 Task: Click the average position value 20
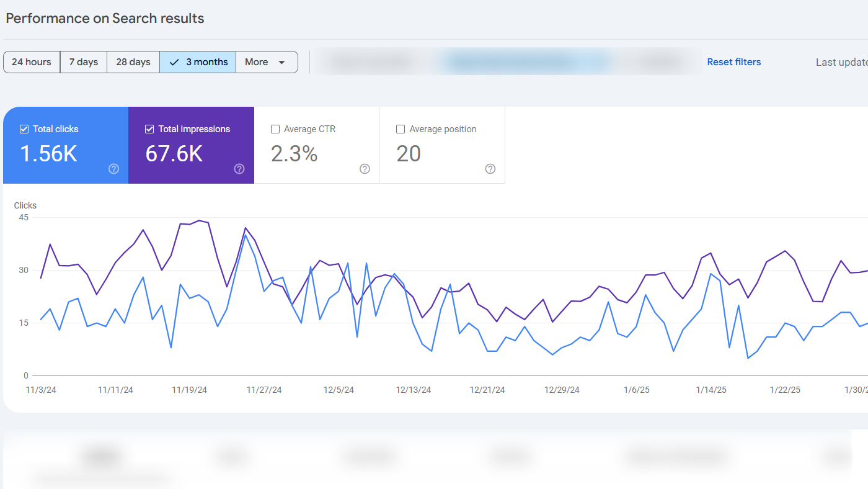click(x=409, y=154)
